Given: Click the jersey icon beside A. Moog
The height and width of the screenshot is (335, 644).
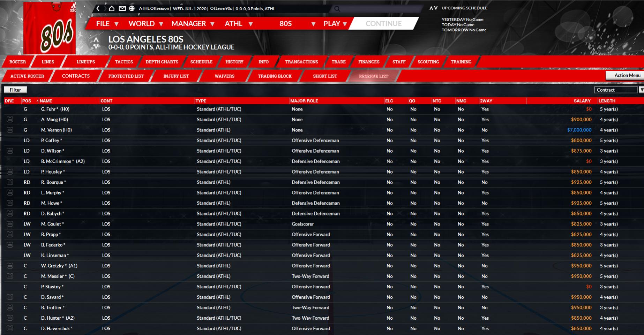Looking at the screenshot, I should (10, 120).
